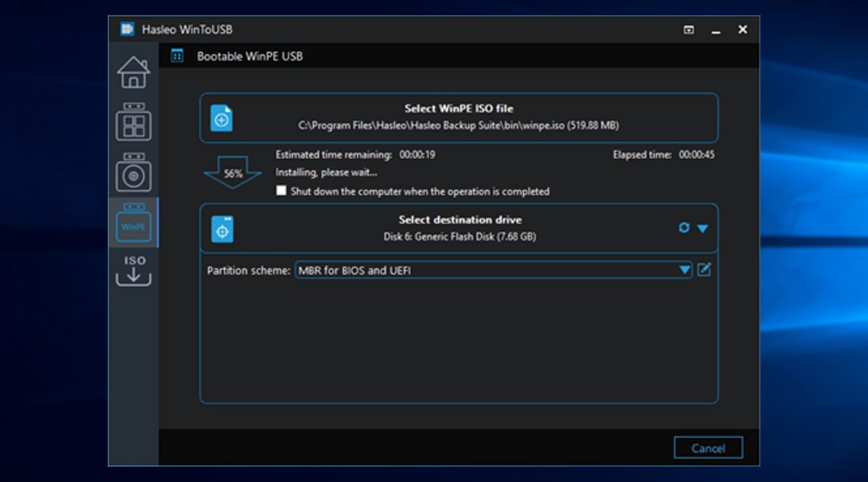This screenshot has width=868, height=482.
Task: Click the Hasleo WinToUSB title text
Action: point(187,30)
